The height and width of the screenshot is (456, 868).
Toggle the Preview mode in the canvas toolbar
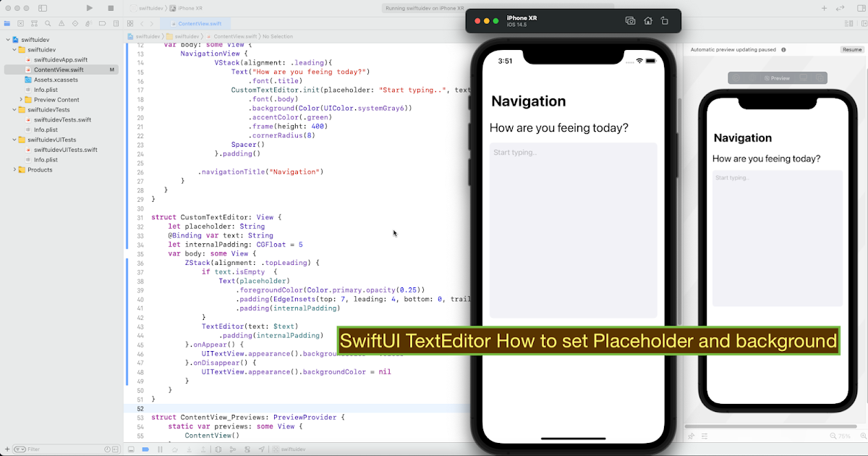coord(778,77)
